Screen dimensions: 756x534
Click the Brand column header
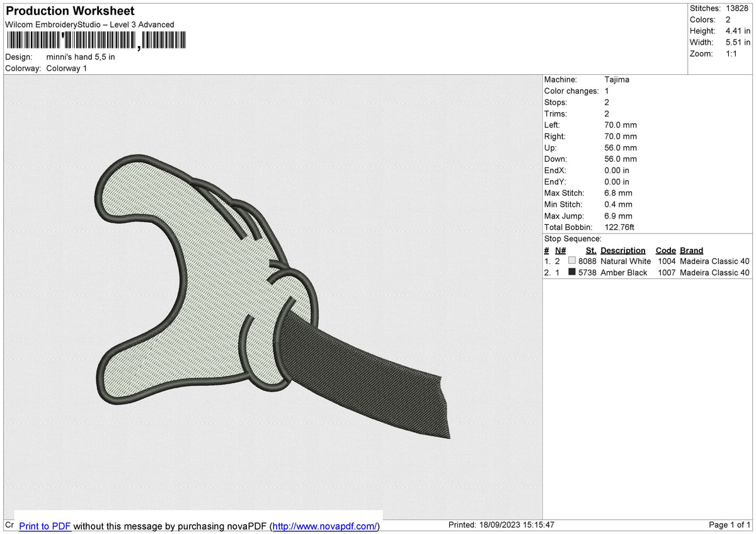click(692, 250)
